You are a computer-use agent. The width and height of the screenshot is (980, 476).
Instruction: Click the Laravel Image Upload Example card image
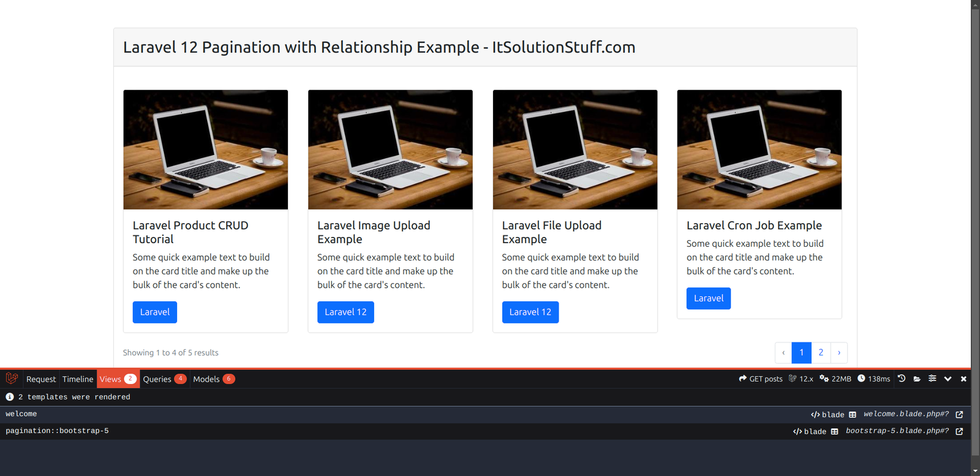pos(390,149)
